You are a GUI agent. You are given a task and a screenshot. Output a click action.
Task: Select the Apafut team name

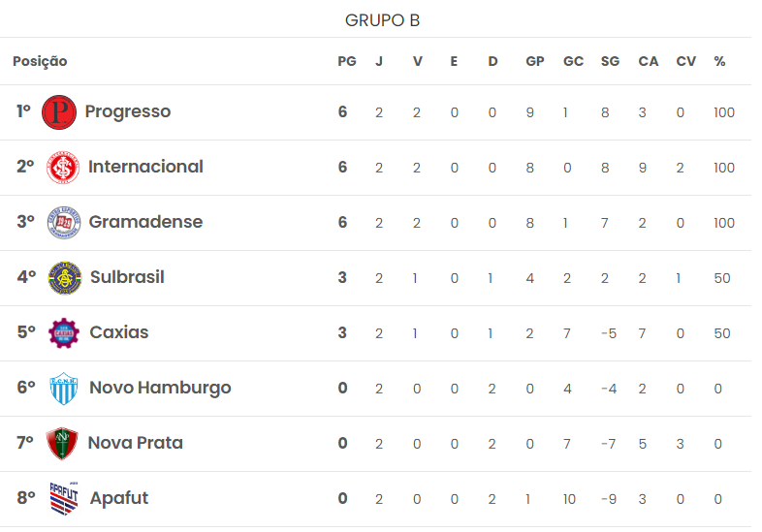(119, 498)
